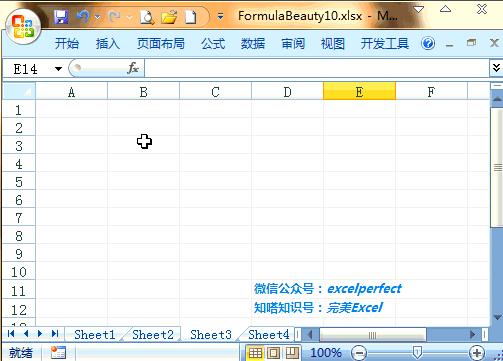Go to last sheet tab navigation arrow
503x361 pixels.
(x=55, y=334)
